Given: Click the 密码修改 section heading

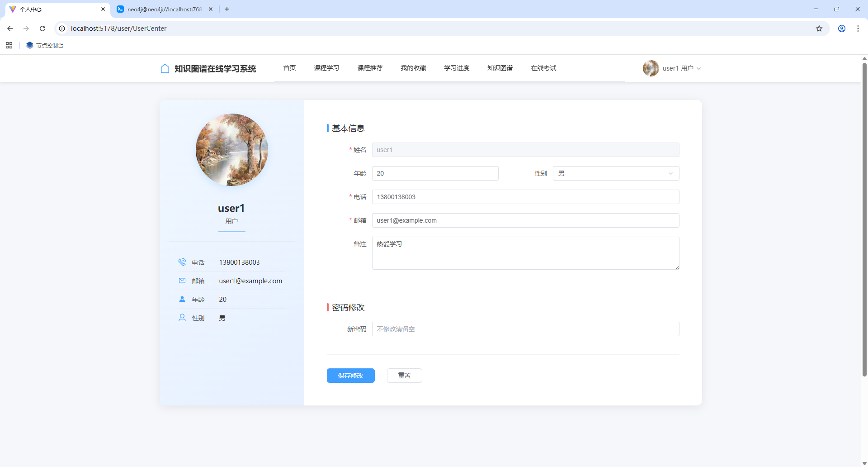Looking at the screenshot, I should 348,308.
